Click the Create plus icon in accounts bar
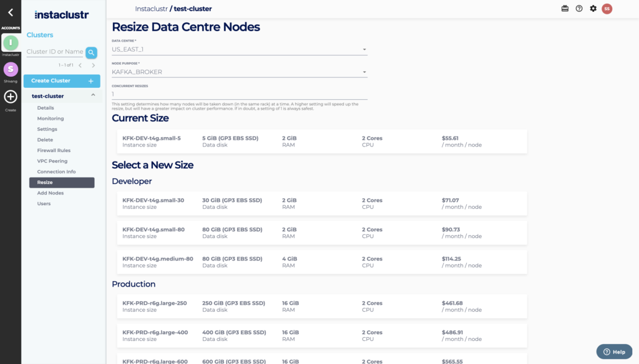Image resolution: width=639 pixels, height=364 pixels. [x=11, y=97]
